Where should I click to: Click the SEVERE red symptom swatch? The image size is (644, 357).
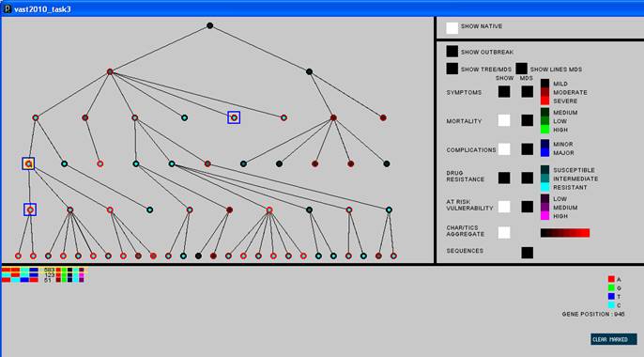(x=544, y=101)
